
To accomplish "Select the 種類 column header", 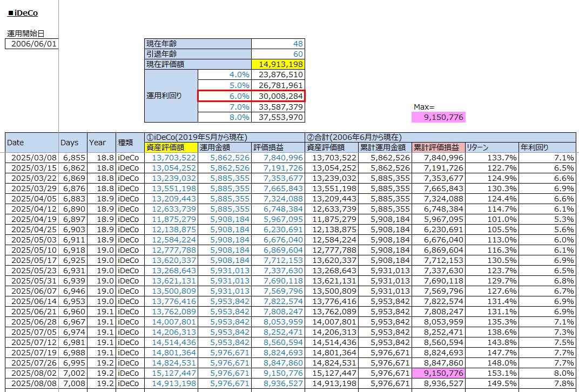I will [129, 143].
